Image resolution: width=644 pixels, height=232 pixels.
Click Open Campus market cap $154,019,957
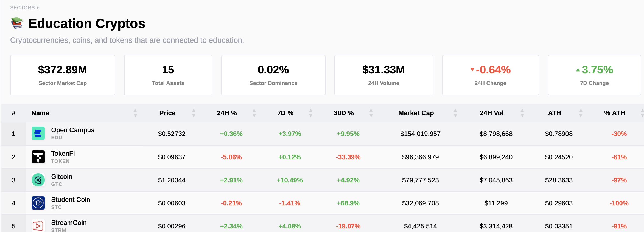pos(420,134)
